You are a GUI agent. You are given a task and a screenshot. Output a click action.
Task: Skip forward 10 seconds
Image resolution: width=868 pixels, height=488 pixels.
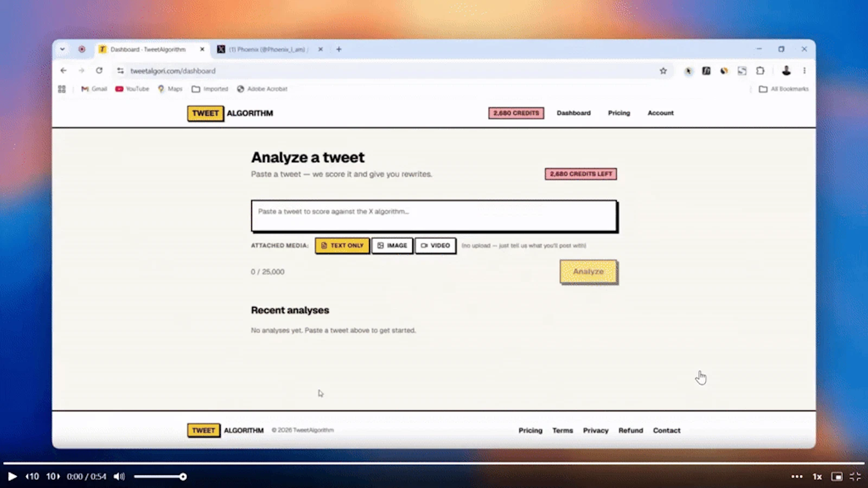click(x=53, y=477)
